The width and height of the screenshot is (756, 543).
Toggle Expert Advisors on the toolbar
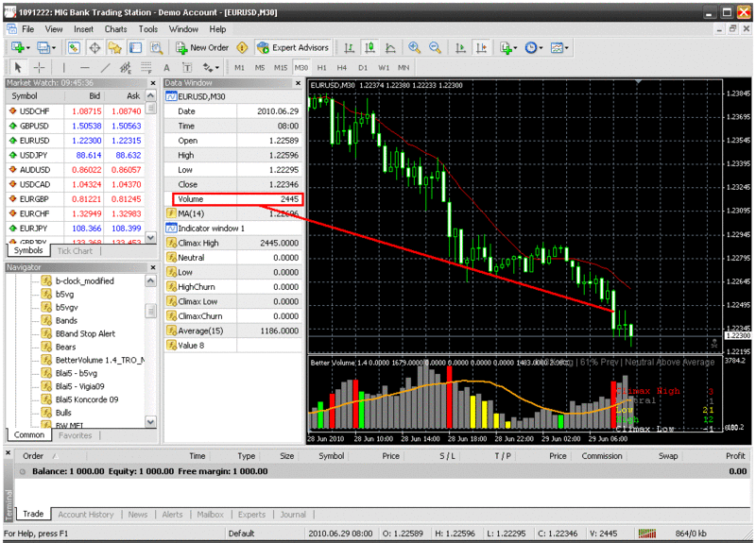[x=292, y=47]
